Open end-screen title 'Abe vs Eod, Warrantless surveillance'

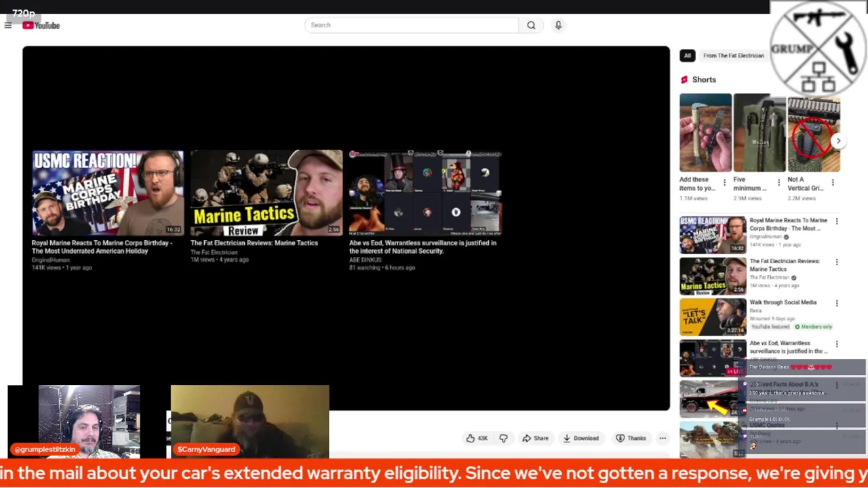pyautogui.click(x=422, y=247)
